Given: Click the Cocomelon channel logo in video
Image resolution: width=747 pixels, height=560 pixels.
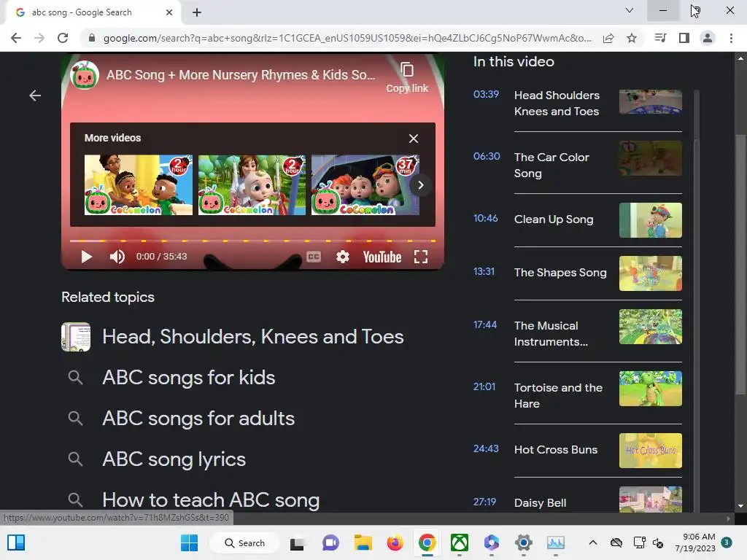Looking at the screenshot, I should coord(85,75).
